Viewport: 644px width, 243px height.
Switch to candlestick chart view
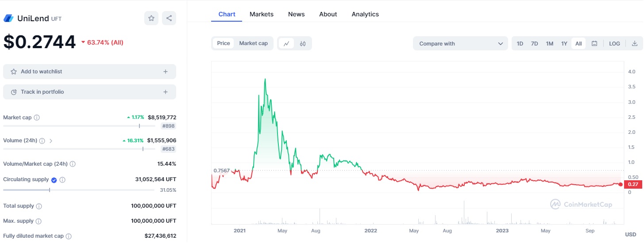pyautogui.click(x=303, y=43)
